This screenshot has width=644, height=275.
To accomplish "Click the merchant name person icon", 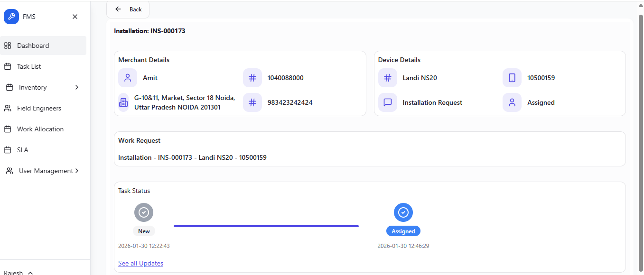I will 128,78.
